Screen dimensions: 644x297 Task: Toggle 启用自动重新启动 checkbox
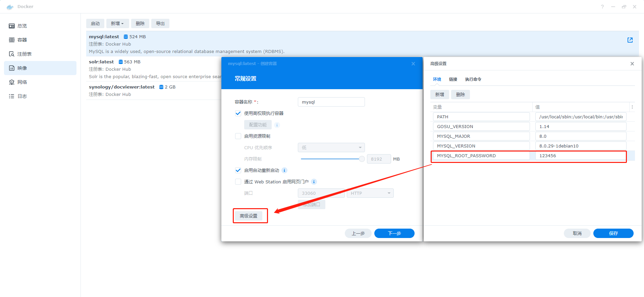click(x=238, y=170)
